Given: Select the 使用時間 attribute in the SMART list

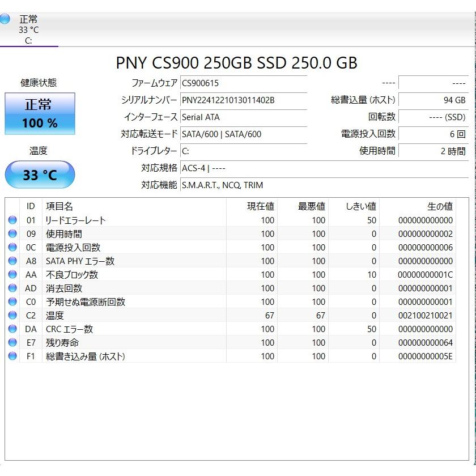Looking at the screenshot, I should tap(231, 233).
